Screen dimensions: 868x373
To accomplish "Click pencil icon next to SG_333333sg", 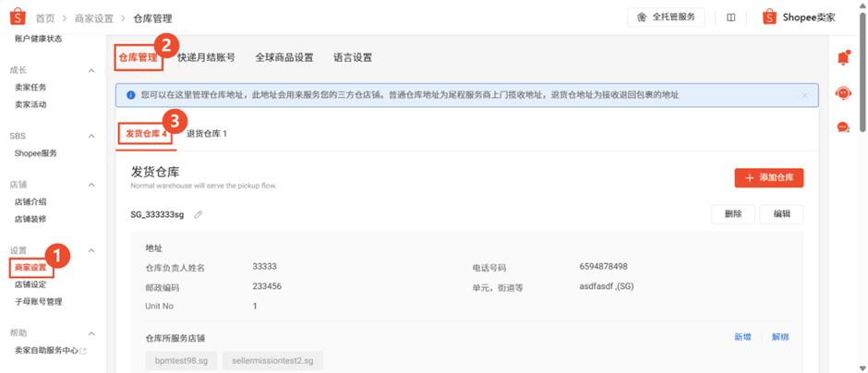I will pyautogui.click(x=199, y=214).
